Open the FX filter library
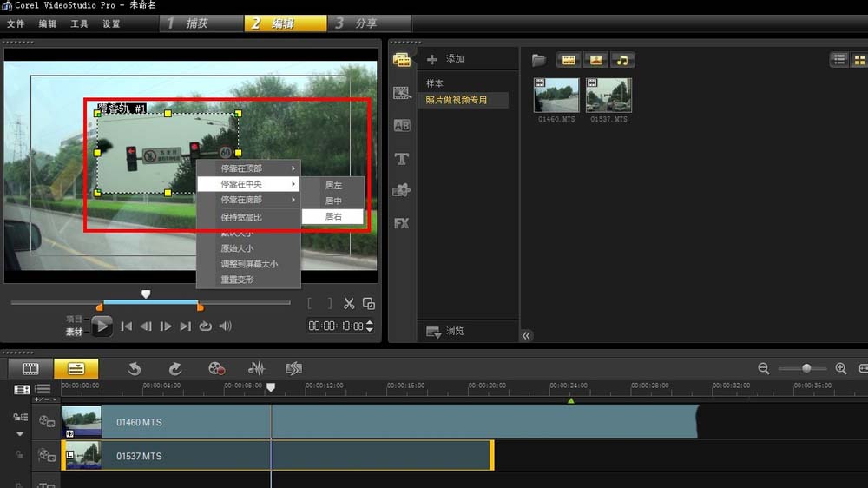Image resolution: width=868 pixels, height=488 pixels. [x=401, y=223]
